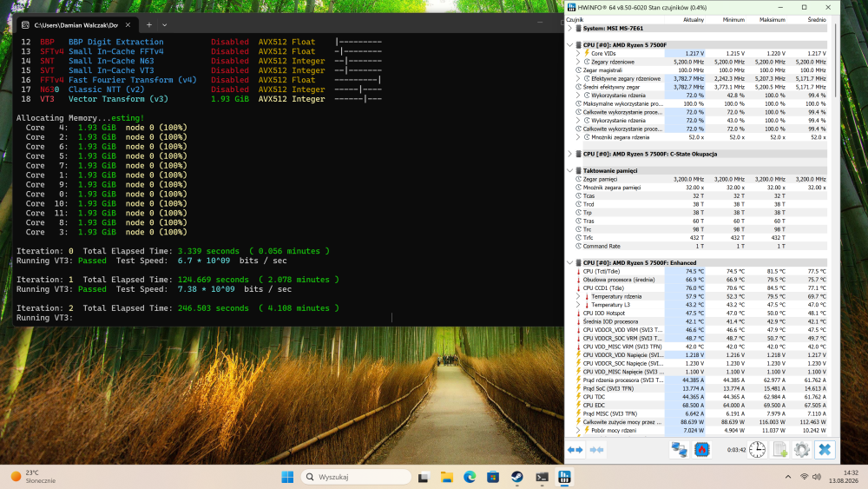The height and width of the screenshot is (489, 868).
Task: Collapse the Taktowanie pamięci section
Action: tap(570, 170)
